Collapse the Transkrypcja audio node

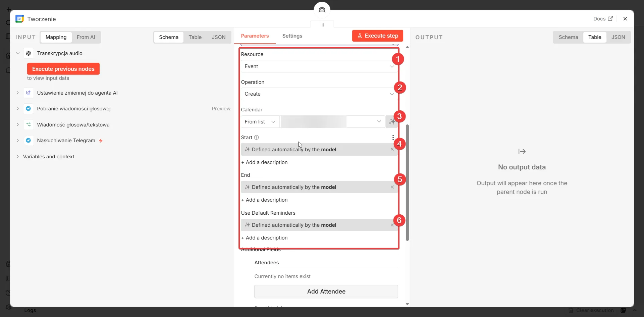(x=18, y=53)
